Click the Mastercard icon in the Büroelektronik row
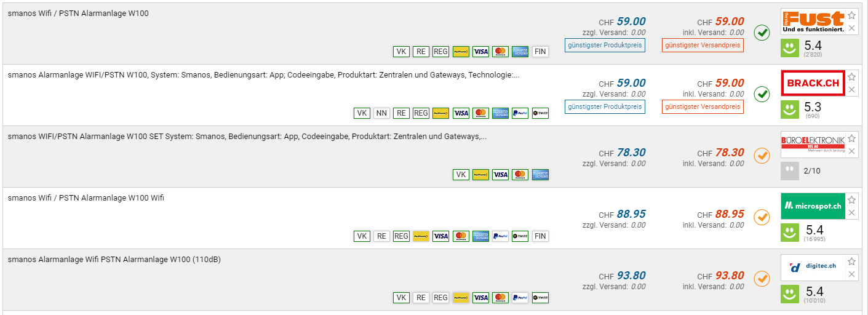Viewport: 868px width, 315px height. click(520, 175)
